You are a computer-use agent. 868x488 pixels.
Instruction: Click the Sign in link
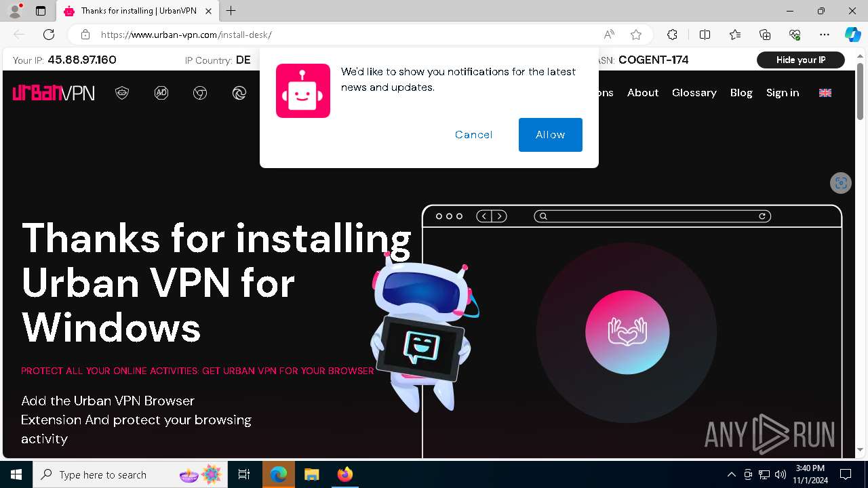coord(783,93)
